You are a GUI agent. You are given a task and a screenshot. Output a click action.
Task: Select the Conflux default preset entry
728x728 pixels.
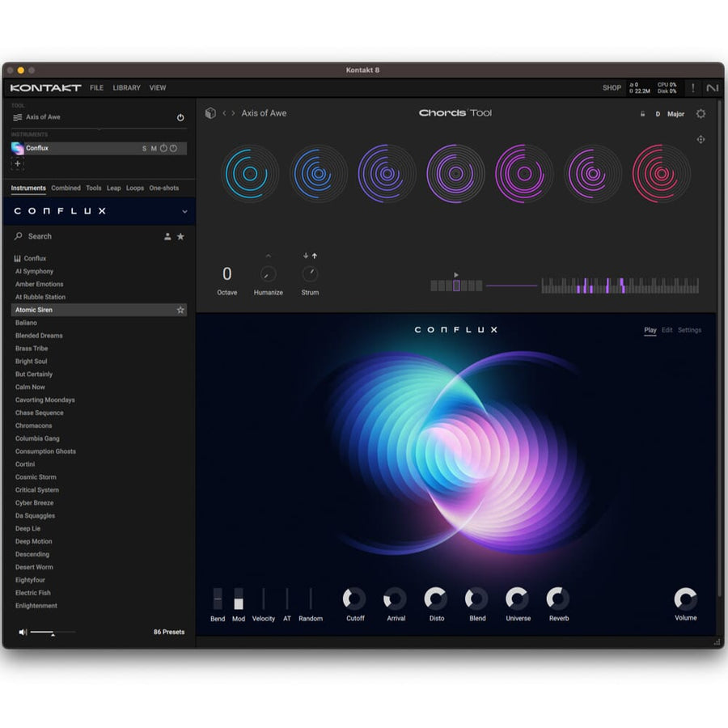35,259
